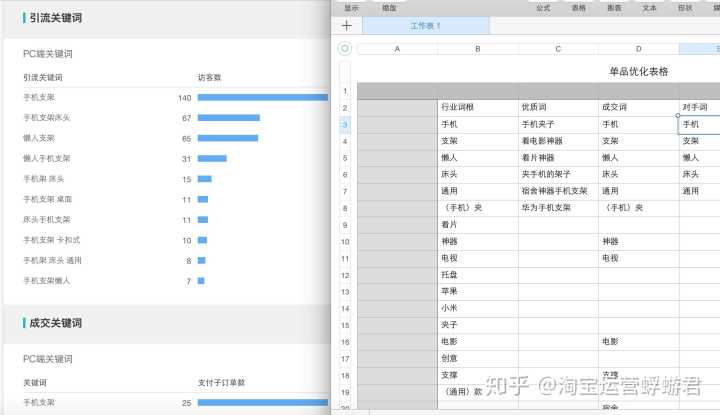Viewport: 720px width, 415px height.
Task: Select column C header
Action: 558,48
